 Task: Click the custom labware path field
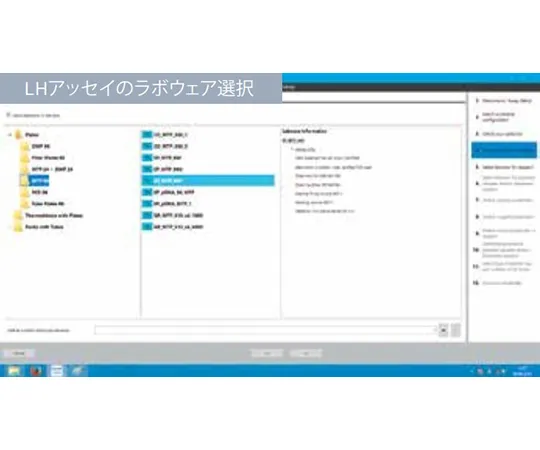coord(266,330)
